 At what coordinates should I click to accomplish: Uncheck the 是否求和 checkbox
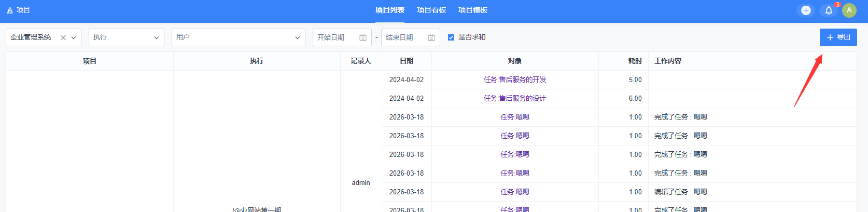tap(451, 37)
